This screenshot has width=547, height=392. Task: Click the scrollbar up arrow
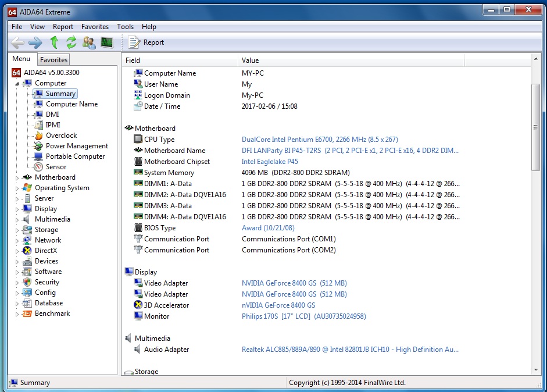click(x=535, y=59)
